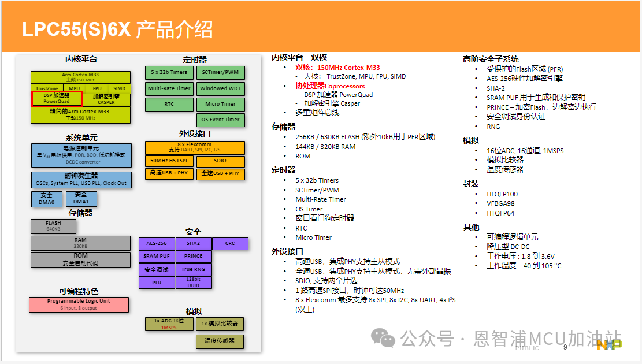Click the 1x ADC 16位 1MSPS block
Viewport: 642px width, 364px height.
coord(169,324)
